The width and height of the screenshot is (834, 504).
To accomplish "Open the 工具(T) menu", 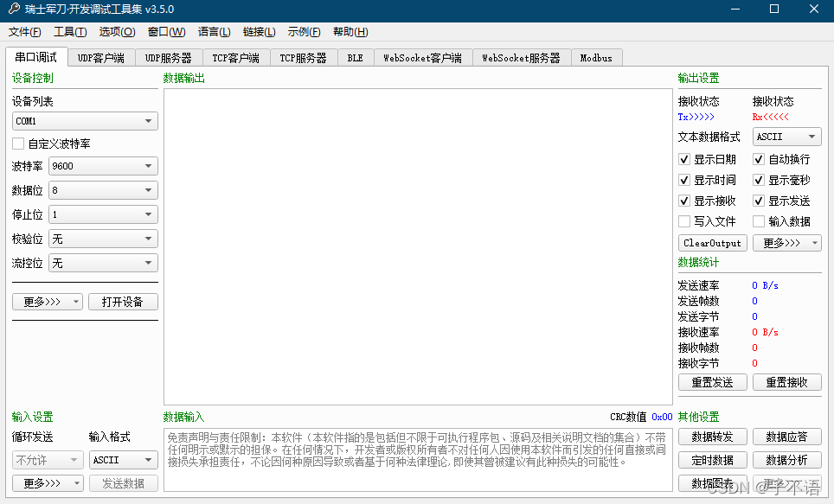I will (70, 32).
